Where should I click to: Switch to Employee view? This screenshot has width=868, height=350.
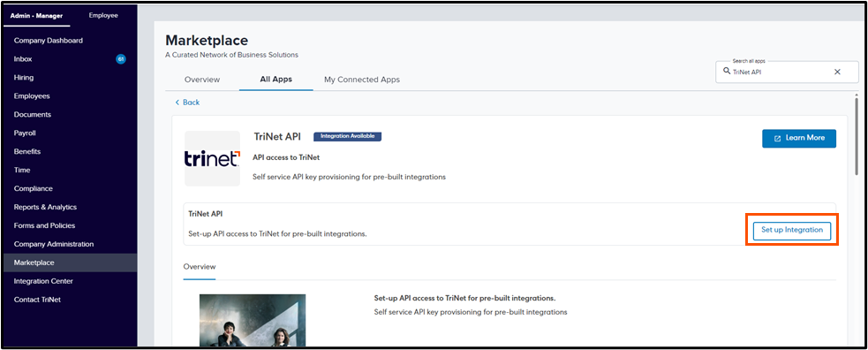pos(103,16)
